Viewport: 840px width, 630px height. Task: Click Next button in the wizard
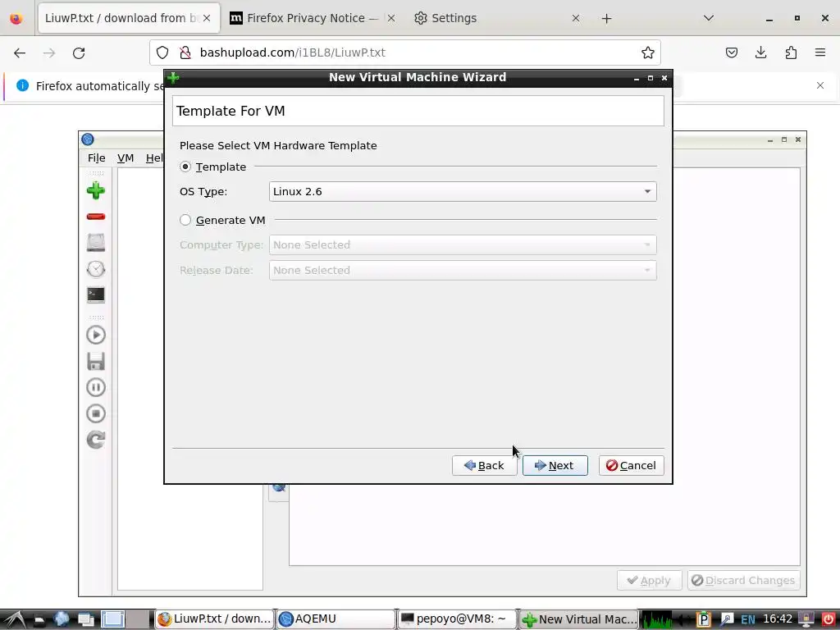pos(555,465)
